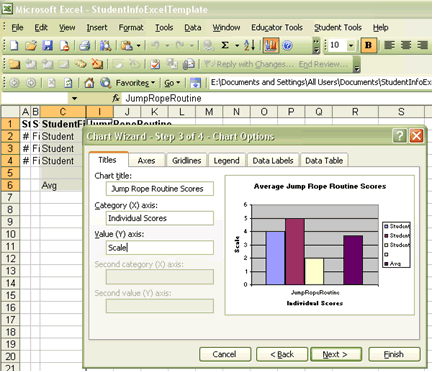The width and height of the screenshot is (433, 372).
Task: Click the Category (X) axis input field
Action: coord(160,218)
